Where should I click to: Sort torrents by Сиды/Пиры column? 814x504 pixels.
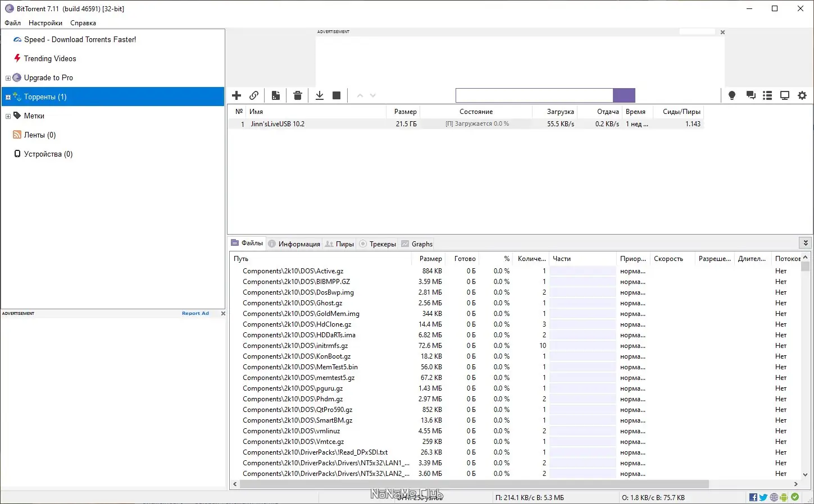coord(678,112)
